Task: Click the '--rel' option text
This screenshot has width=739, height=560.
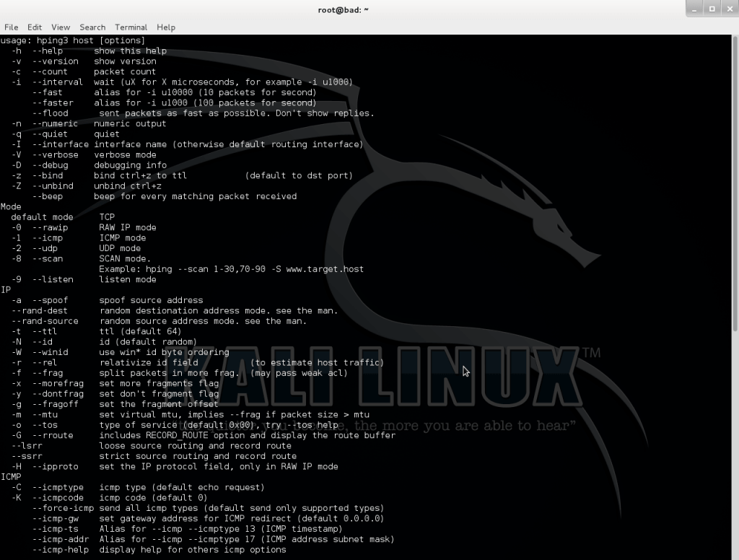Action: (x=45, y=362)
